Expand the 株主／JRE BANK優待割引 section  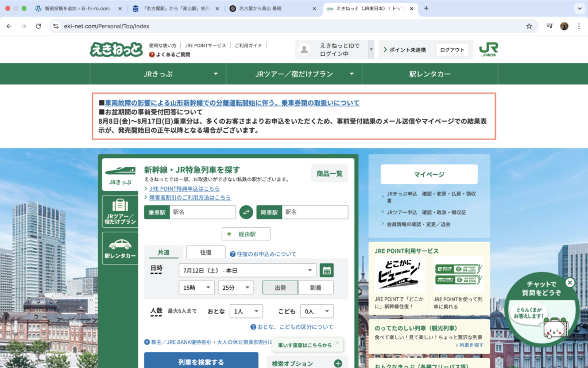point(208,342)
